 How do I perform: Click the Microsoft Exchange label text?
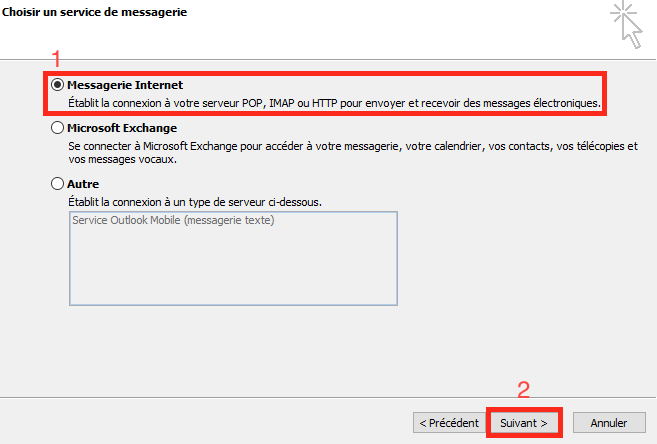[122, 128]
